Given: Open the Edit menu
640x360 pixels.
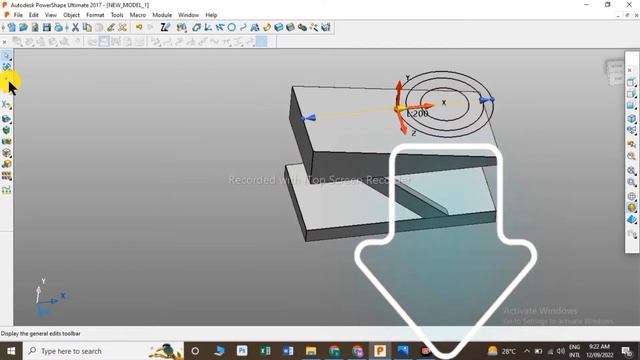Looking at the screenshot, I should tap(33, 15).
